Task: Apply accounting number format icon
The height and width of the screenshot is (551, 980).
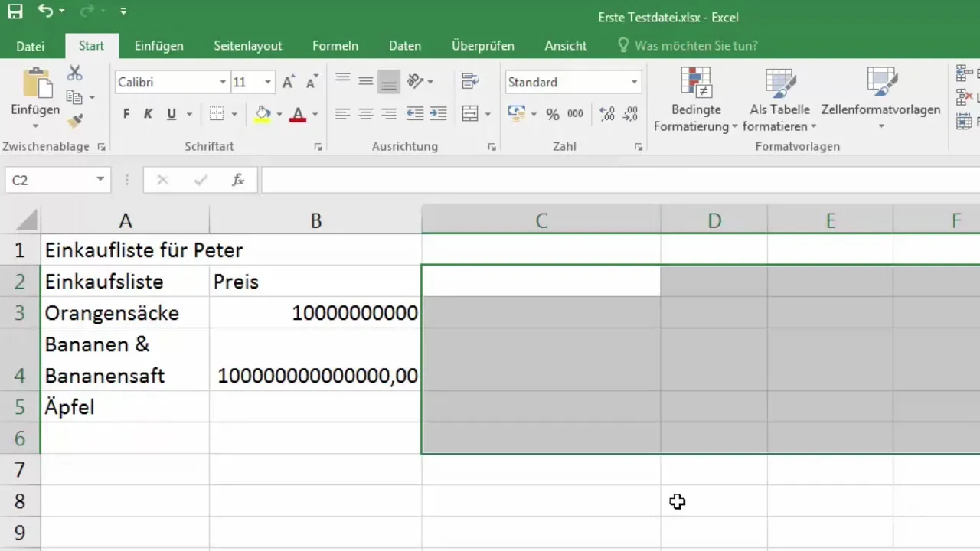Action: point(517,114)
